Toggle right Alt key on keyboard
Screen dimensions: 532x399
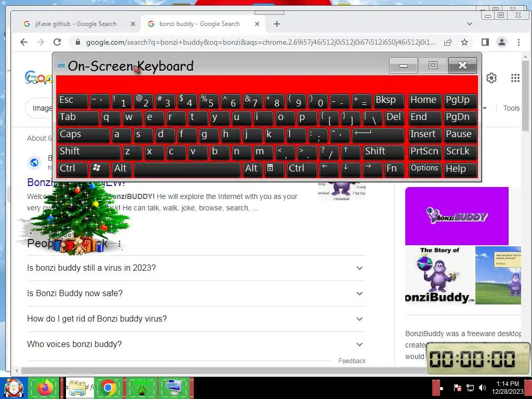coord(252,169)
